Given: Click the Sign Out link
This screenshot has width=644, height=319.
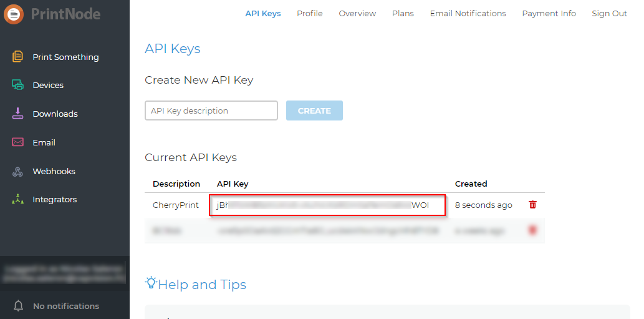Looking at the screenshot, I should click(x=610, y=14).
